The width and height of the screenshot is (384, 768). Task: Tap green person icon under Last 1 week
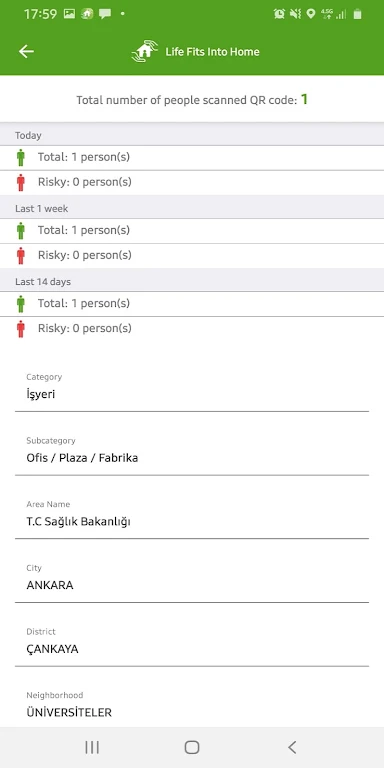[21, 231]
